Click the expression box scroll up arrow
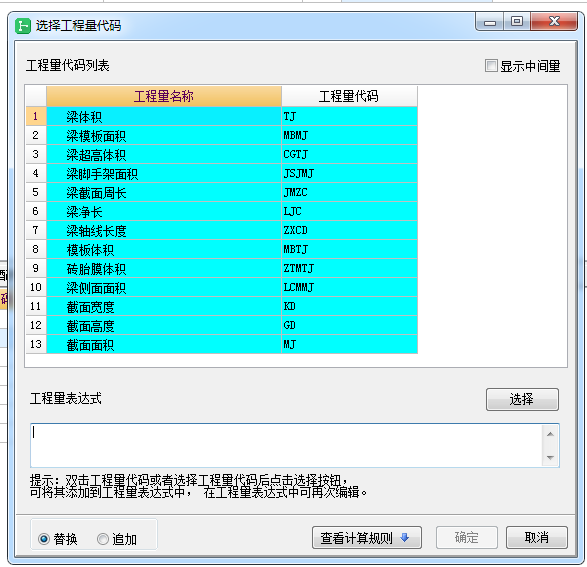587x567 pixels. coord(550,434)
